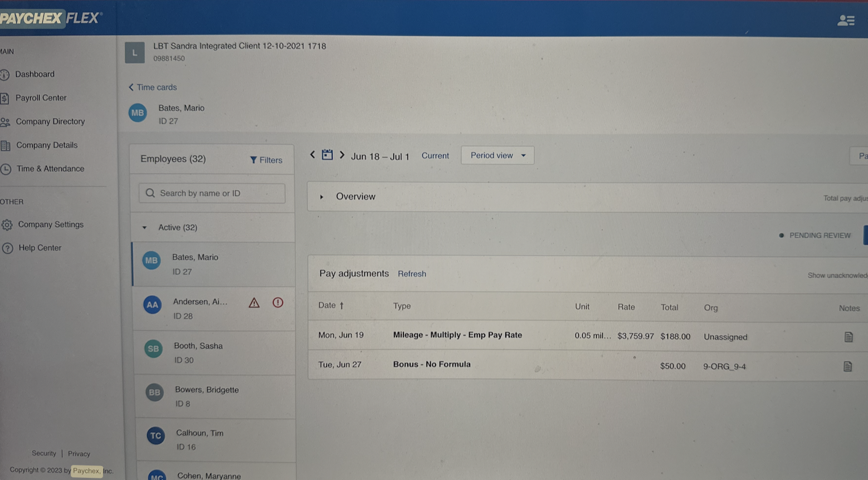Click the Tue, Jun 27 date cell
The height and width of the screenshot is (480, 868).
(340, 365)
